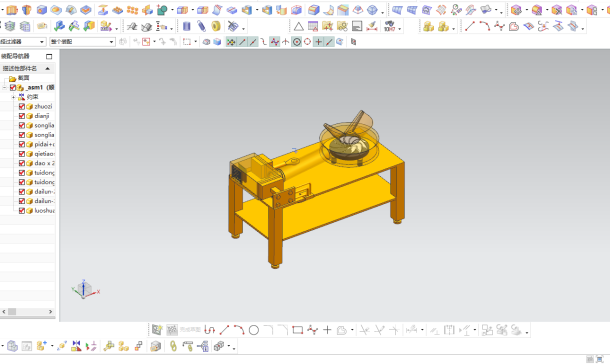Select the dianji component in the tree

[x=42, y=116]
